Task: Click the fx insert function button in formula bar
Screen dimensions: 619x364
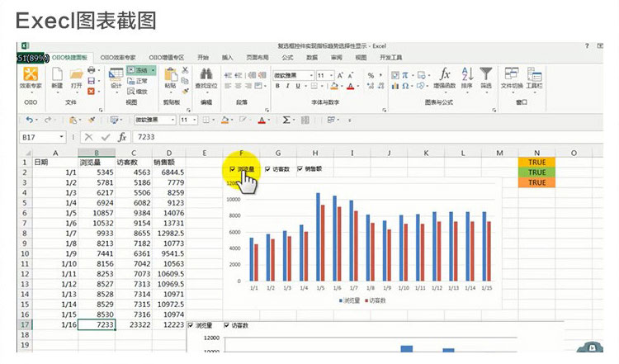Action: pos(122,137)
